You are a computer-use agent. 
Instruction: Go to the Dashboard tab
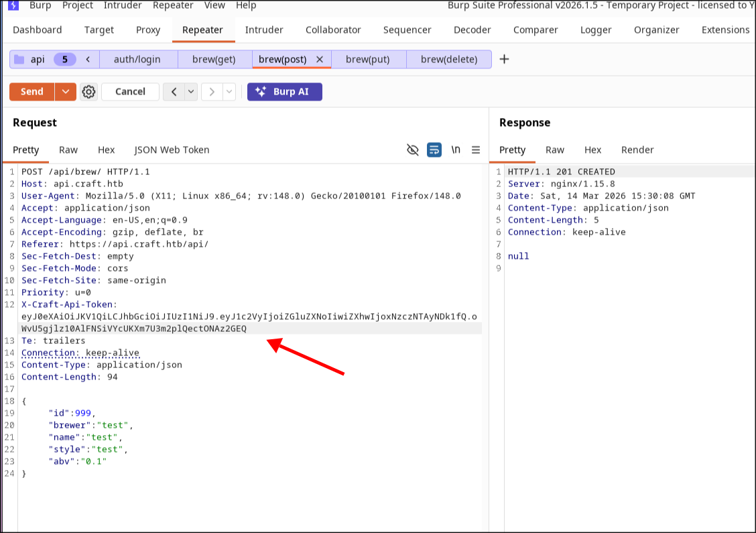pos(37,30)
